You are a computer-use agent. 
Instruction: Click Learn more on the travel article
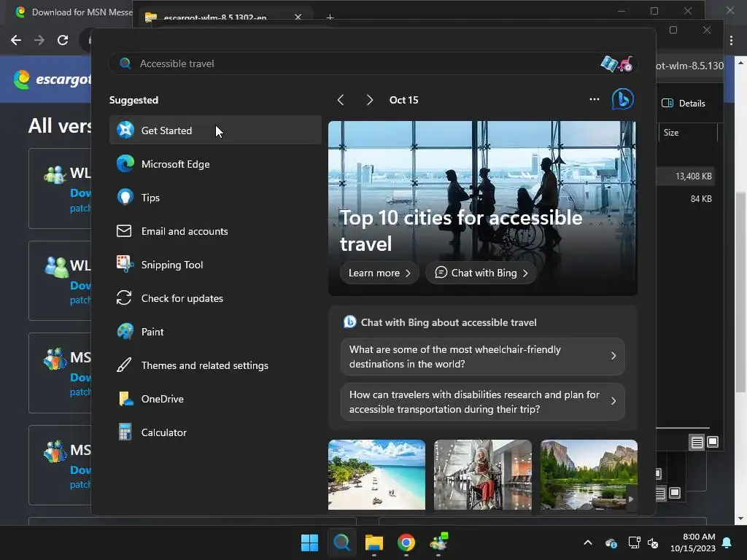coord(379,273)
